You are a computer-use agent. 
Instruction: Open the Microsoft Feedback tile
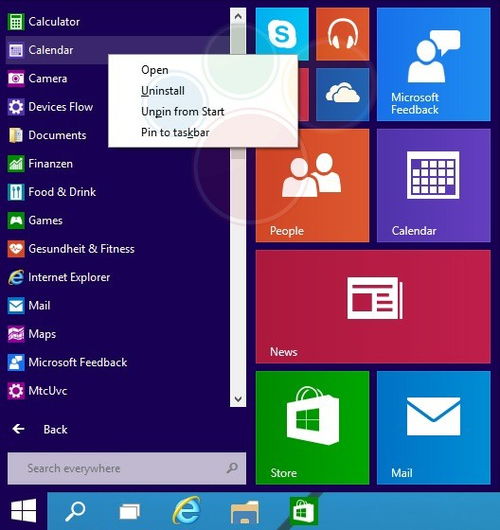(434, 64)
